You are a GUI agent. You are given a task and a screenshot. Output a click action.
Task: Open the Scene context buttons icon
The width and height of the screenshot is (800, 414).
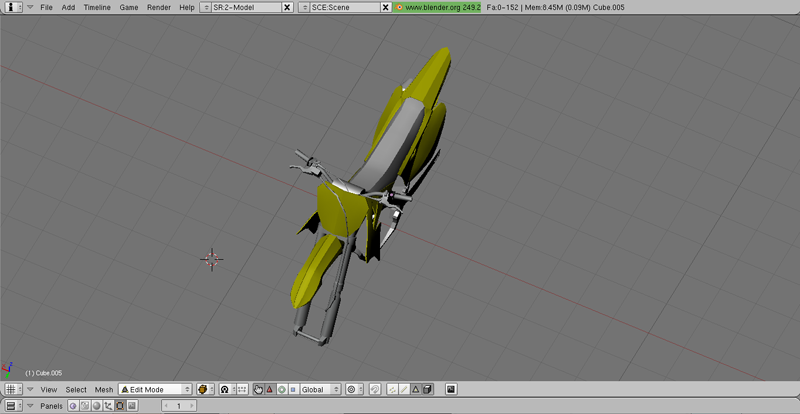tap(132, 406)
